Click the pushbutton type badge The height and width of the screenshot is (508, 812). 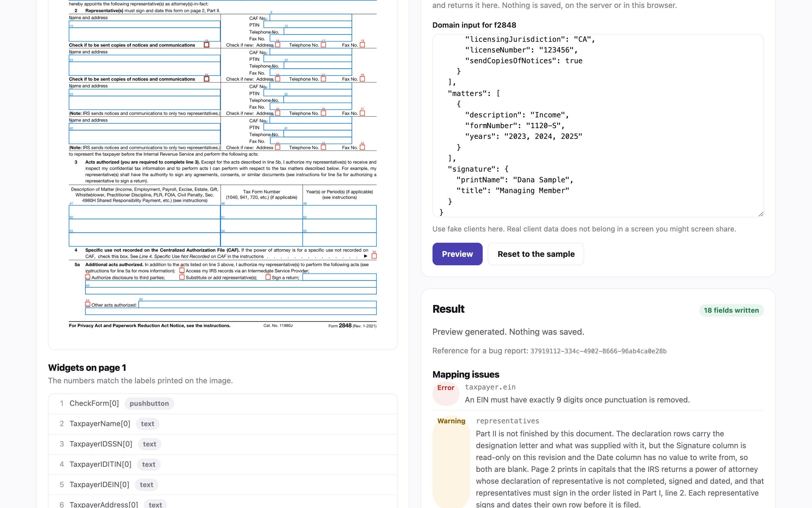click(x=149, y=404)
